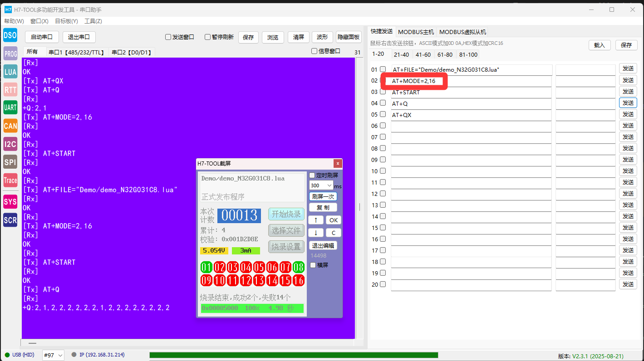This screenshot has width=644, height=361.
Task: Click the IP connection status indicator
Action: pyautogui.click(x=98, y=355)
